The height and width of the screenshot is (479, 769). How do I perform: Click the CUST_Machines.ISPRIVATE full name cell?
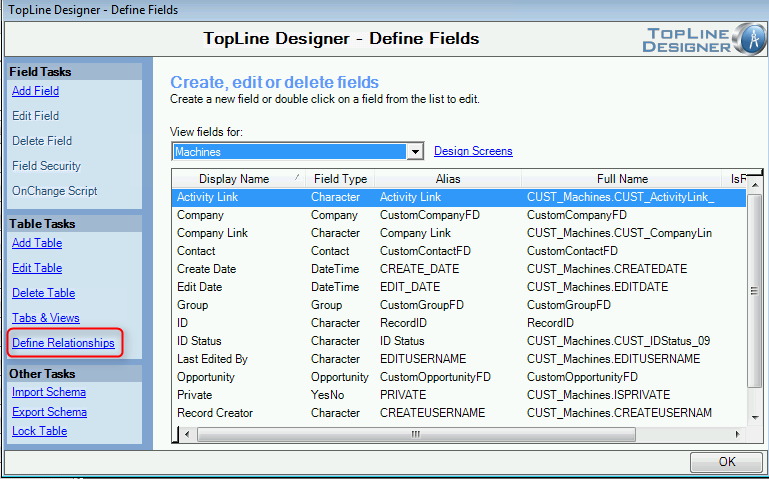pyautogui.click(x=598, y=395)
